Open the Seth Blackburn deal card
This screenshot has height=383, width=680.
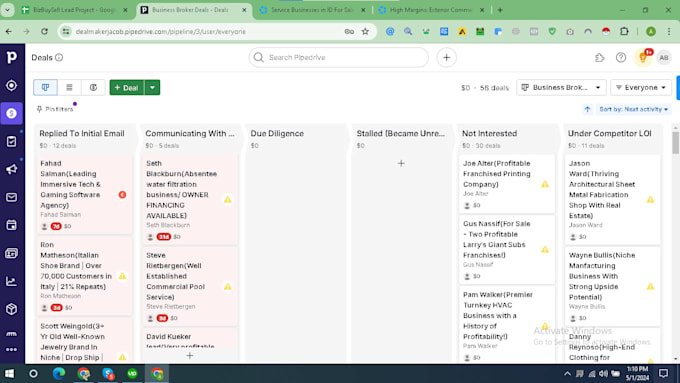190,200
